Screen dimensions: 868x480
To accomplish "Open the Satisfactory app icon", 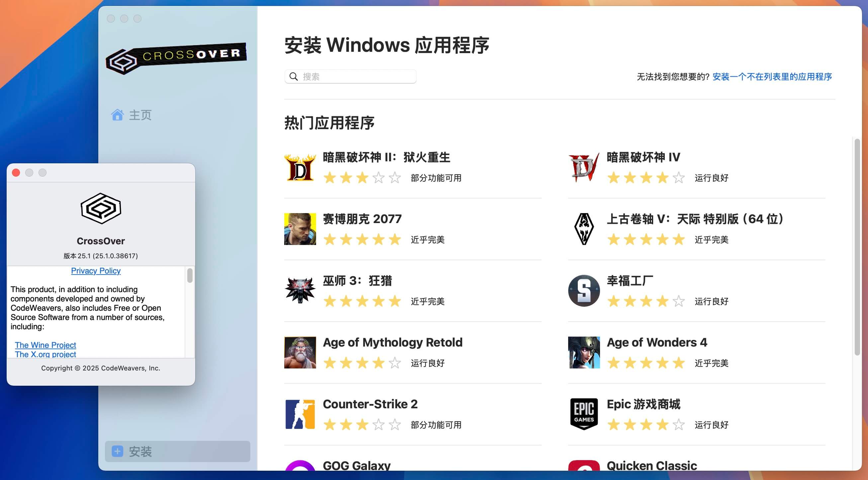I will pyautogui.click(x=584, y=290).
